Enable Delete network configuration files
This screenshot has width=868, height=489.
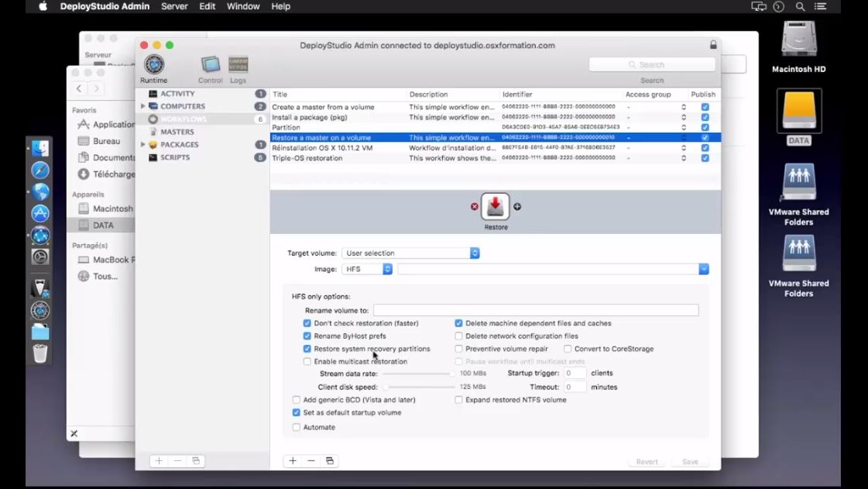pyautogui.click(x=458, y=336)
